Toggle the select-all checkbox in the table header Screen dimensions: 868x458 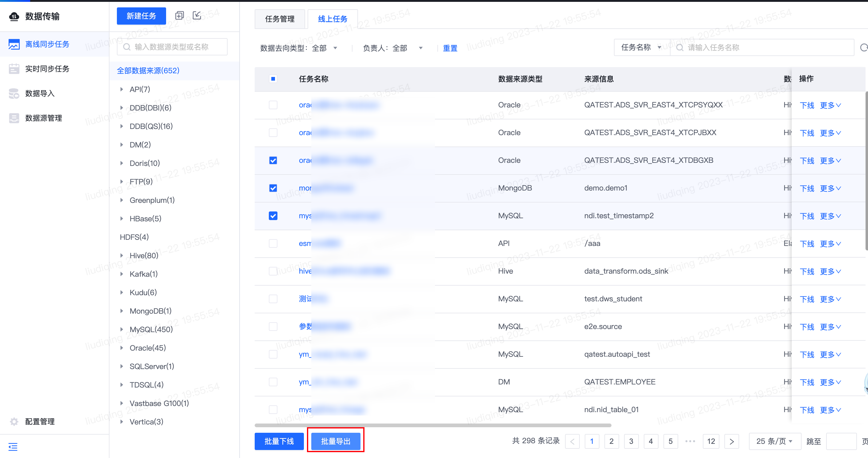click(x=273, y=79)
